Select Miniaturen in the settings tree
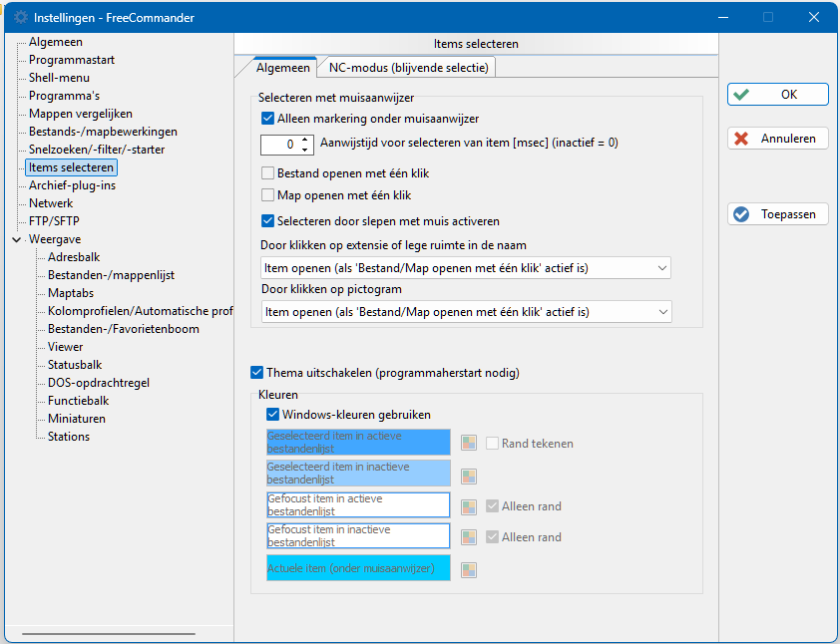 (x=77, y=419)
